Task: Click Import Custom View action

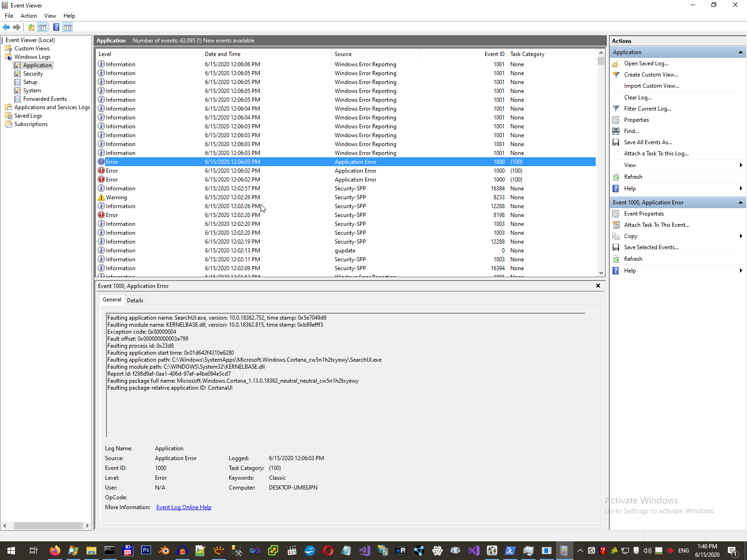Action: (x=651, y=86)
